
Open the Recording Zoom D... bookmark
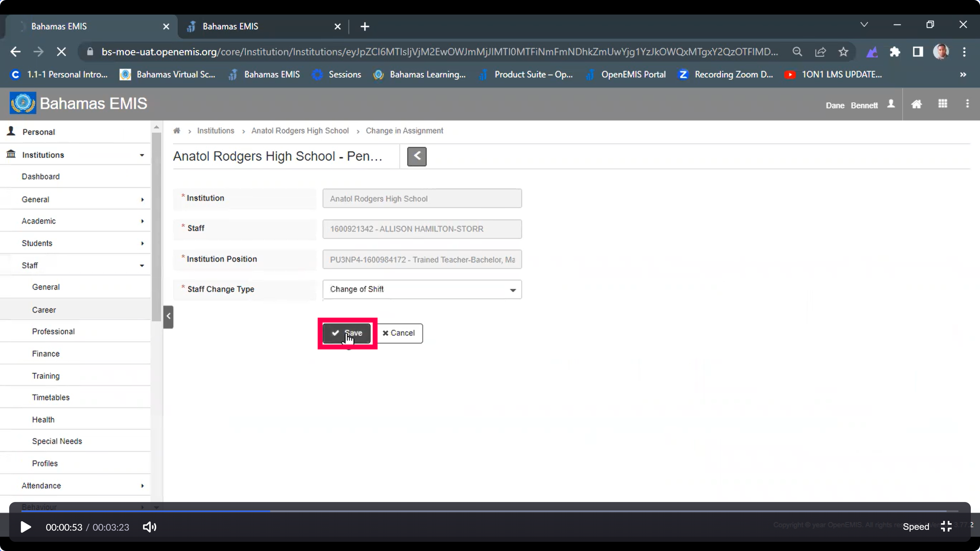tap(726, 74)
